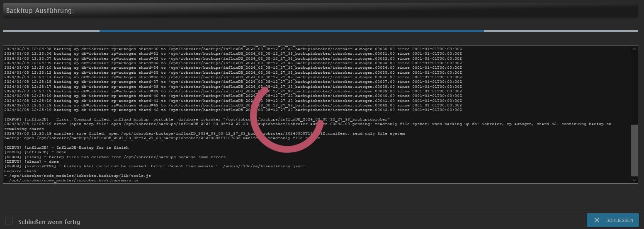Select the log line for shard=34

tap(233, 67)
